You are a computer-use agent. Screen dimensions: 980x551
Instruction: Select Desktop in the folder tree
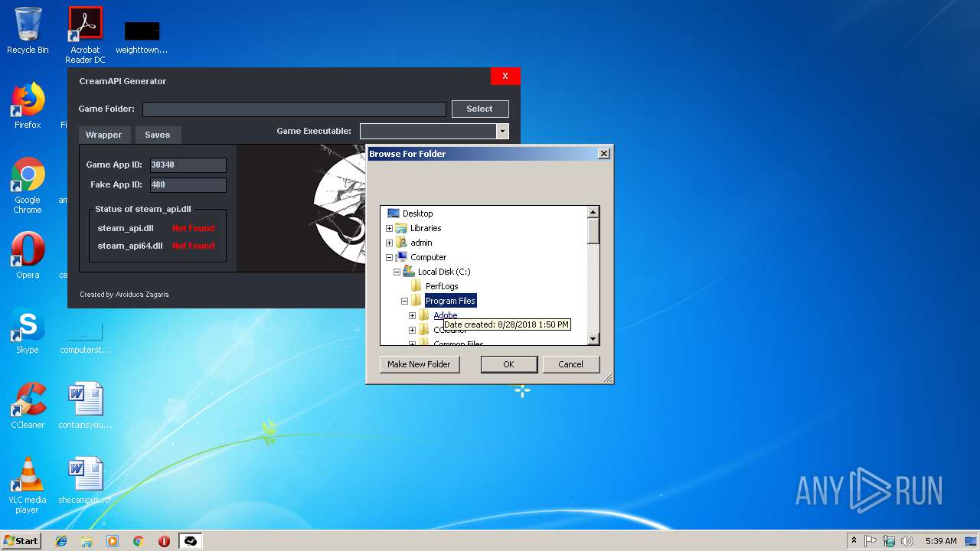point(417,214)
